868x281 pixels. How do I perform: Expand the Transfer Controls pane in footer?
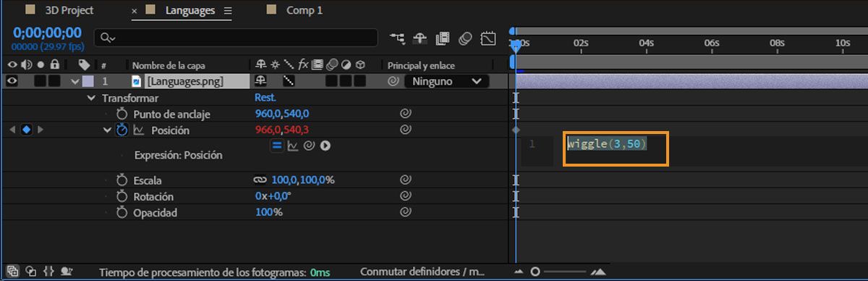tap(31, 272)
